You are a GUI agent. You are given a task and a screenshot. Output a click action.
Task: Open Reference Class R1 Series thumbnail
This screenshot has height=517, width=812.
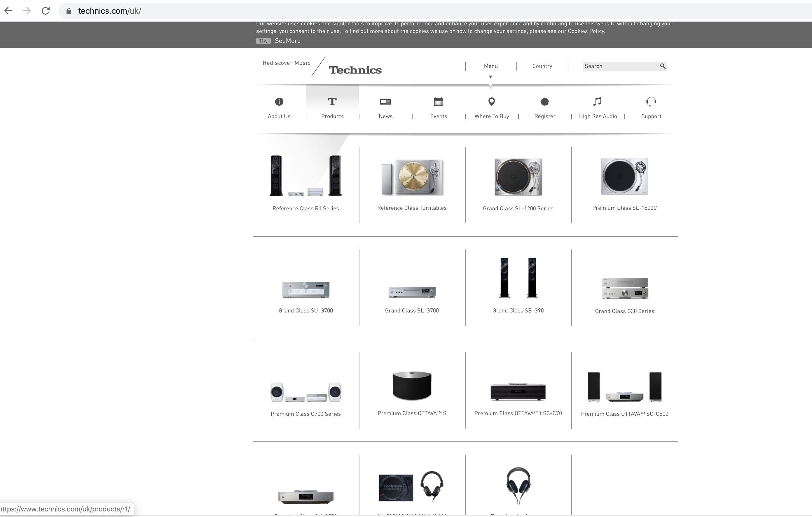[x=305, y=175]
